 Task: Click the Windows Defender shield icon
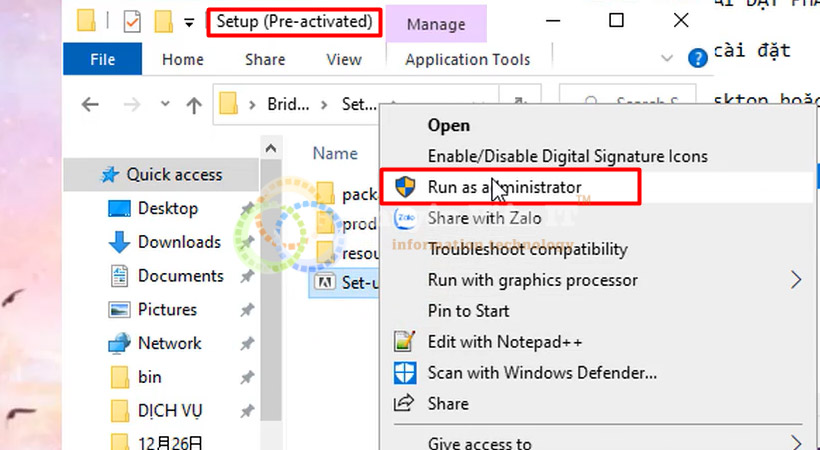[x=405, y=373]
